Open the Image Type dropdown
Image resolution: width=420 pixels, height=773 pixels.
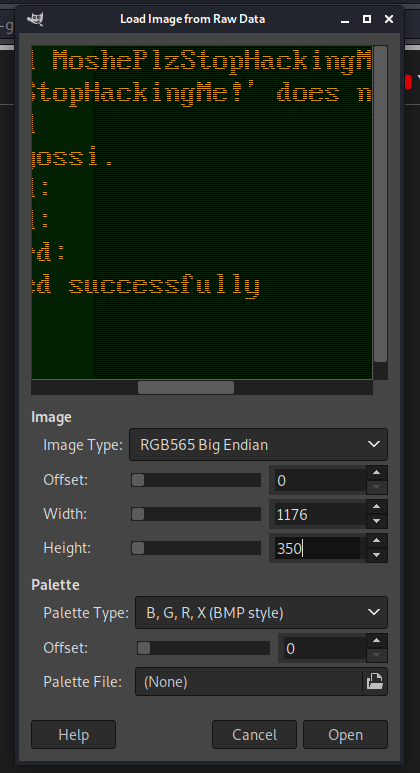pyautogui.click(x=258, y=445)
